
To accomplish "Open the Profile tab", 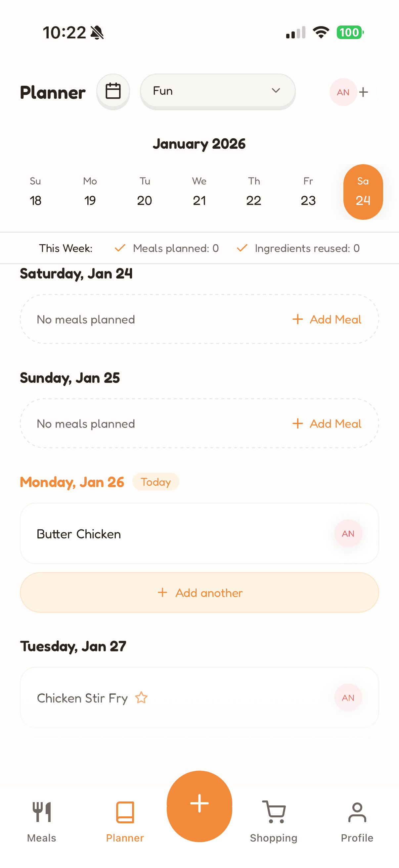I will 357,821.
